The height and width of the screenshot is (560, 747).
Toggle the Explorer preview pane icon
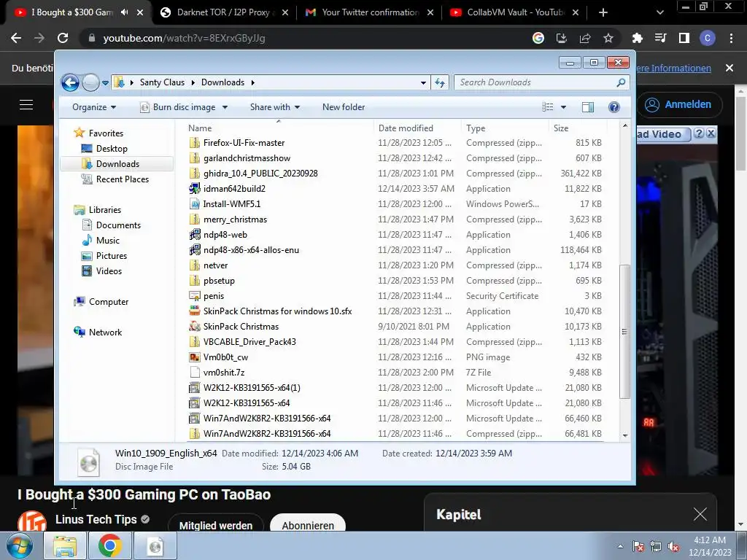pos(588,107)
